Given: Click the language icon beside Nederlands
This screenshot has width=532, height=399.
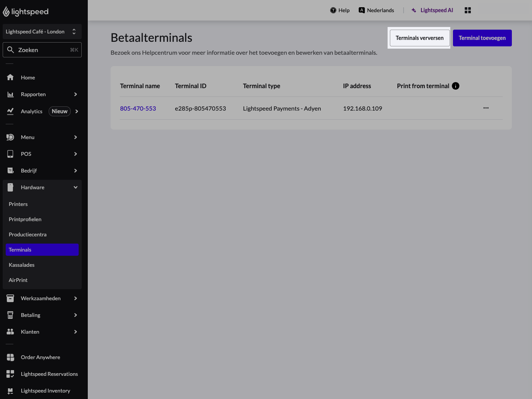Looking at the screenshot, I should (x=362, y=10).
